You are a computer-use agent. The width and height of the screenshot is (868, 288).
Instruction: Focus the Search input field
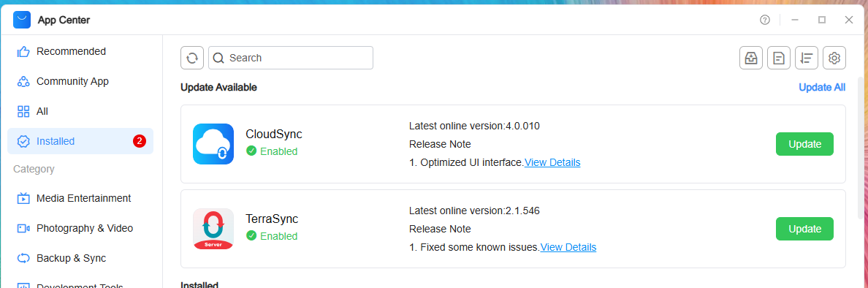click(x=291, y=58)
